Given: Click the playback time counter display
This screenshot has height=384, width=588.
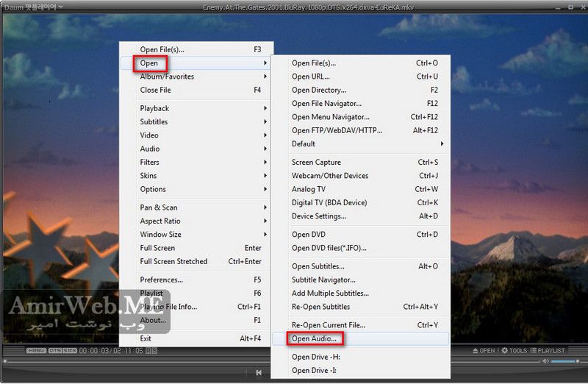Looking at the screenshot, I should click(x=111, y=351).
